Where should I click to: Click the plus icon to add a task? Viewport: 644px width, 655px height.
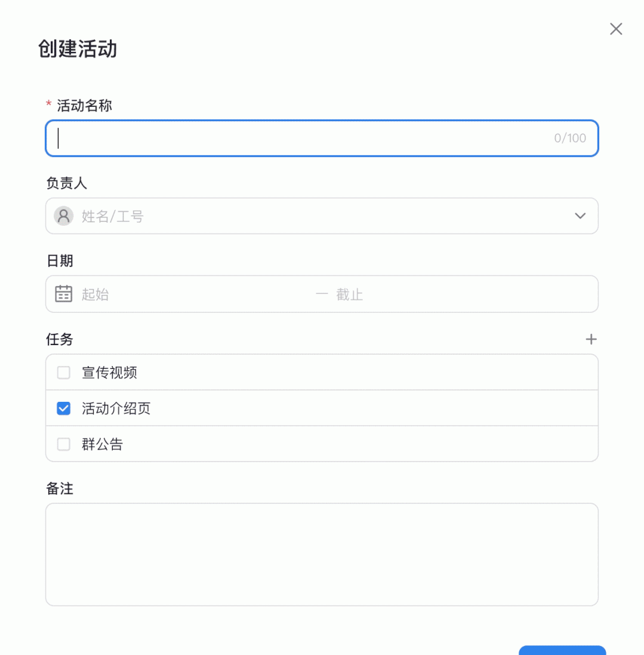point(591,340)
